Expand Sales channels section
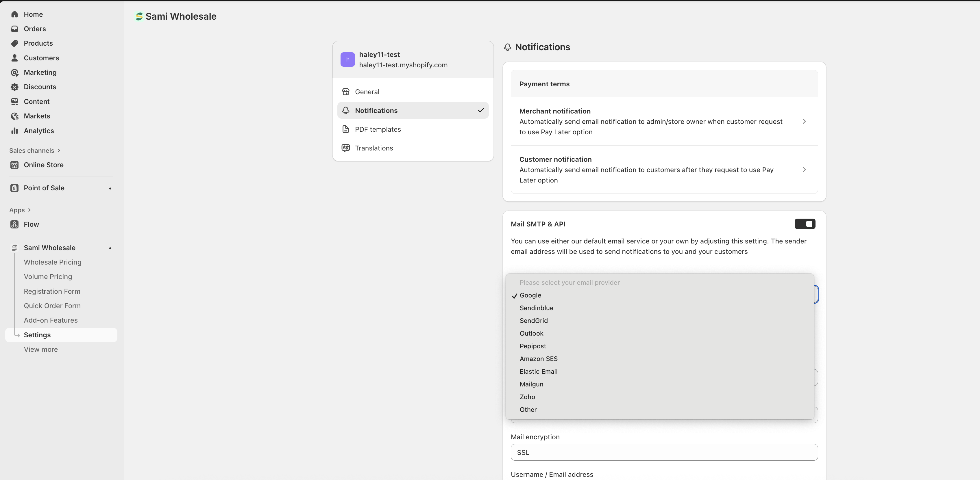Screen dimensions: 980x480 coord(59,150)
